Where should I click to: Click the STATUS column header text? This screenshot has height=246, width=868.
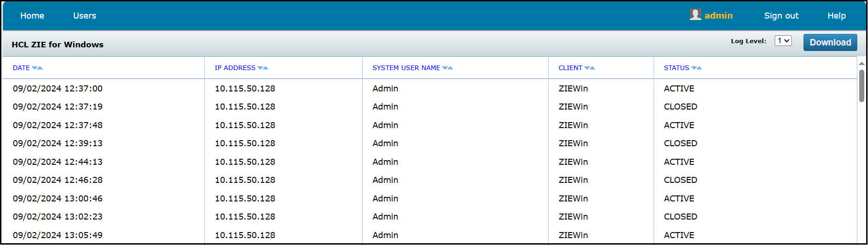coord(676,68)
